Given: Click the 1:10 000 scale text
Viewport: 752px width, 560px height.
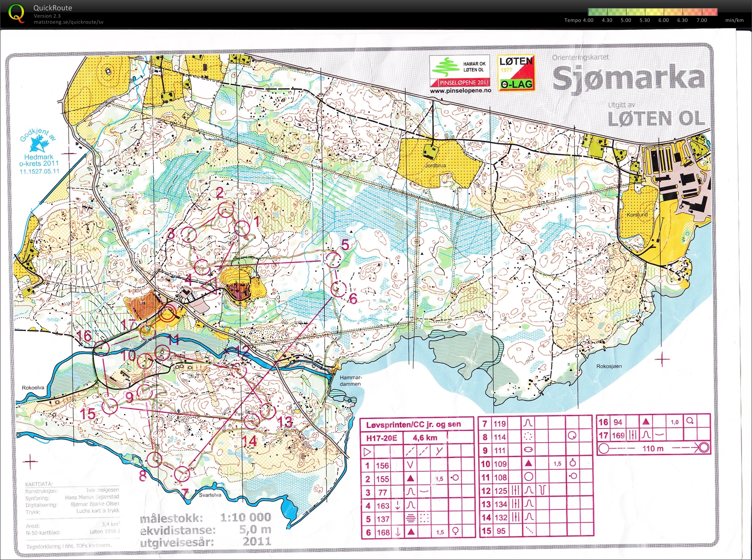Looking at the screenshot, I should pyautogui.click(x=246, y=517).
